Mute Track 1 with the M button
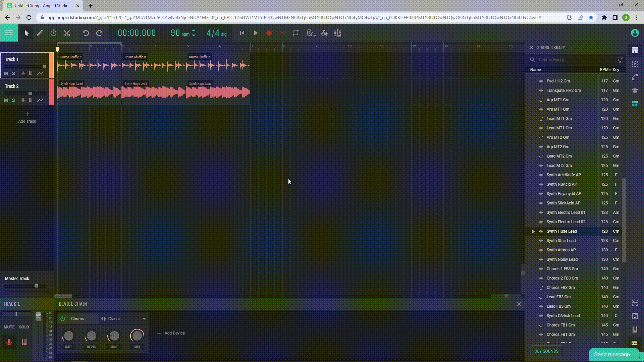 click(5, 73)
